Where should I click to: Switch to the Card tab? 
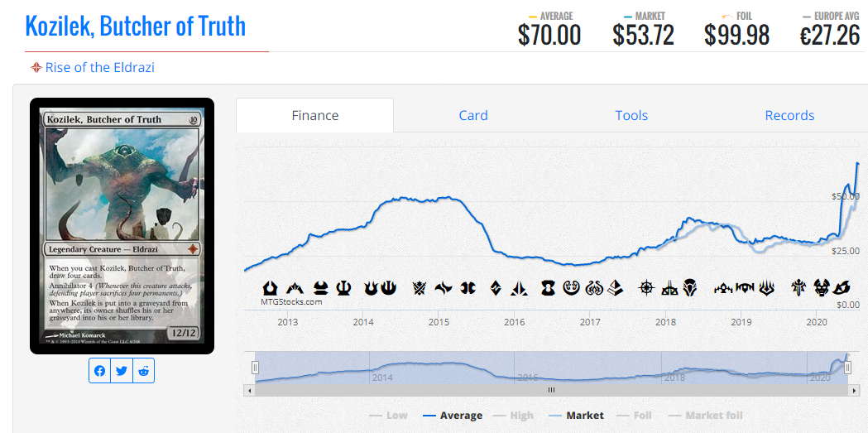[473, 115]
